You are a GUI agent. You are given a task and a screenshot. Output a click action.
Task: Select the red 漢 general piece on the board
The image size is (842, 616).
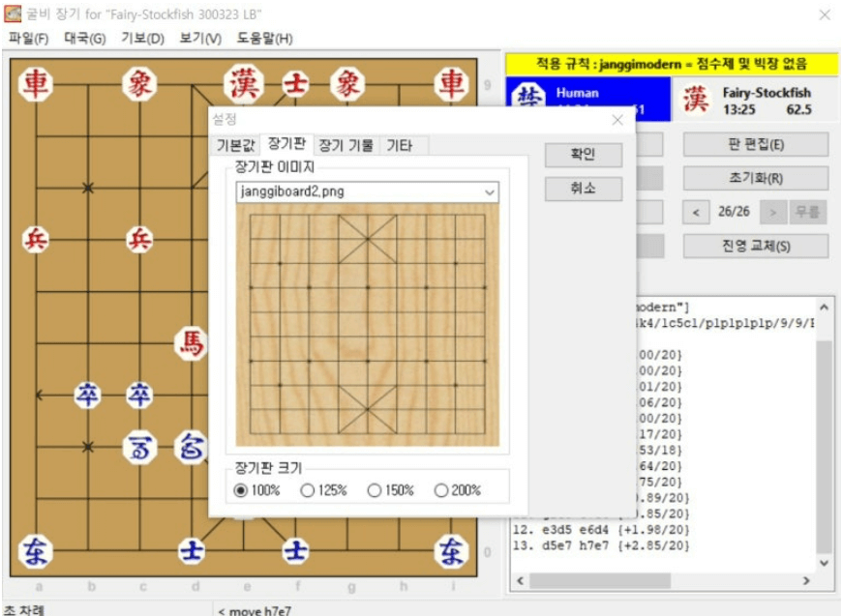click(244, 84)
